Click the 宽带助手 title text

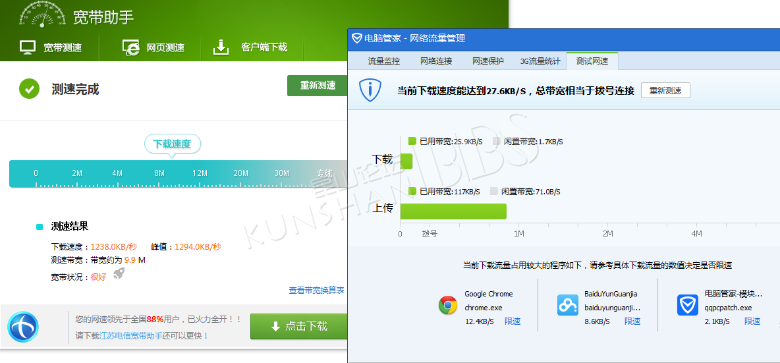click(x=103, y=17)
